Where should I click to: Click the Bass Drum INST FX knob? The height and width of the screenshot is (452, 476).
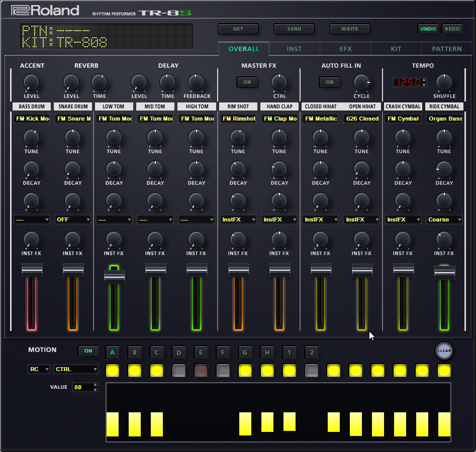click(32, 240)
